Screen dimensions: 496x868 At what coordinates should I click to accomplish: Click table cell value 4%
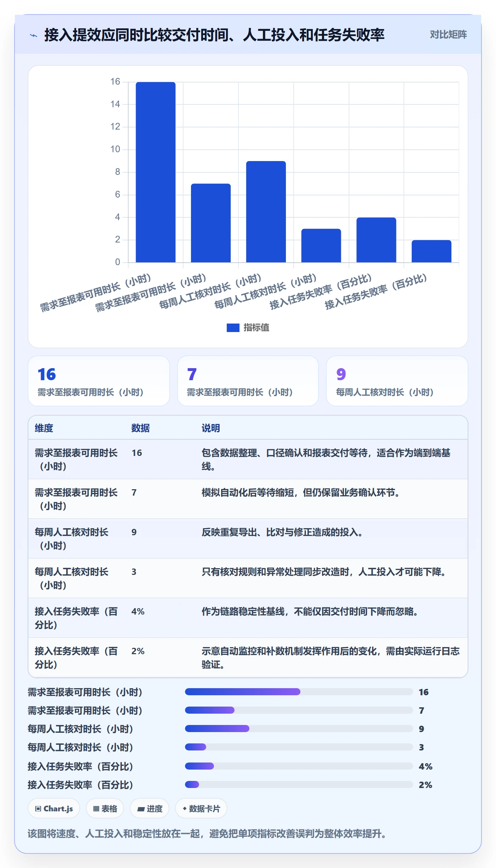point(138,611)
